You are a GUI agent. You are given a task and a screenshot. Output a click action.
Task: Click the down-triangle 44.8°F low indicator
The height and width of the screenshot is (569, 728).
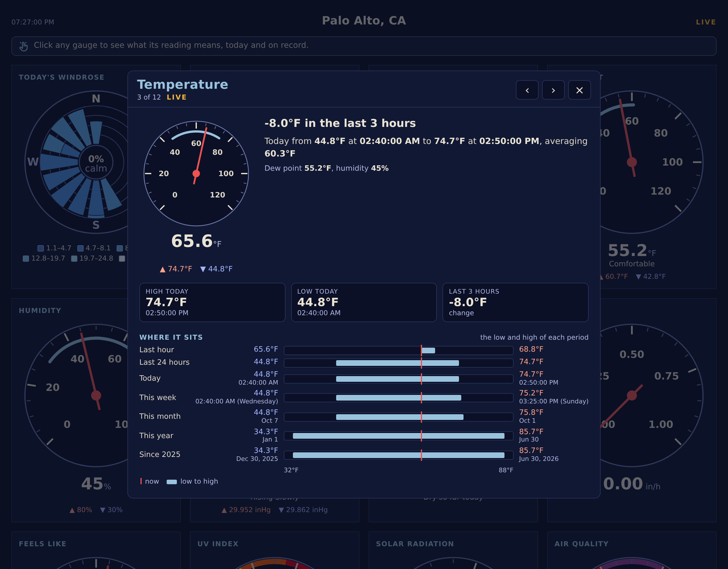tap(216, 269)
